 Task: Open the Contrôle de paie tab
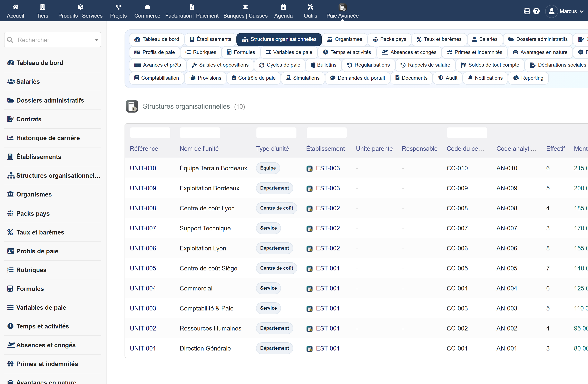254,78
